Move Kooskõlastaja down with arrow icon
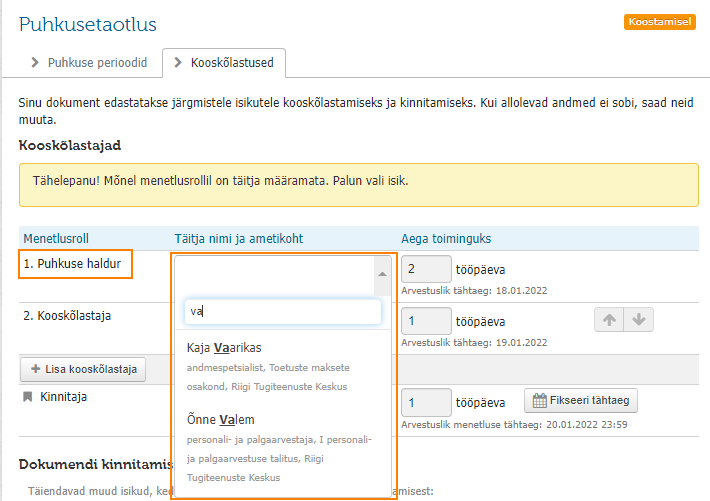 pyautogui.click(x=638, y=320)
